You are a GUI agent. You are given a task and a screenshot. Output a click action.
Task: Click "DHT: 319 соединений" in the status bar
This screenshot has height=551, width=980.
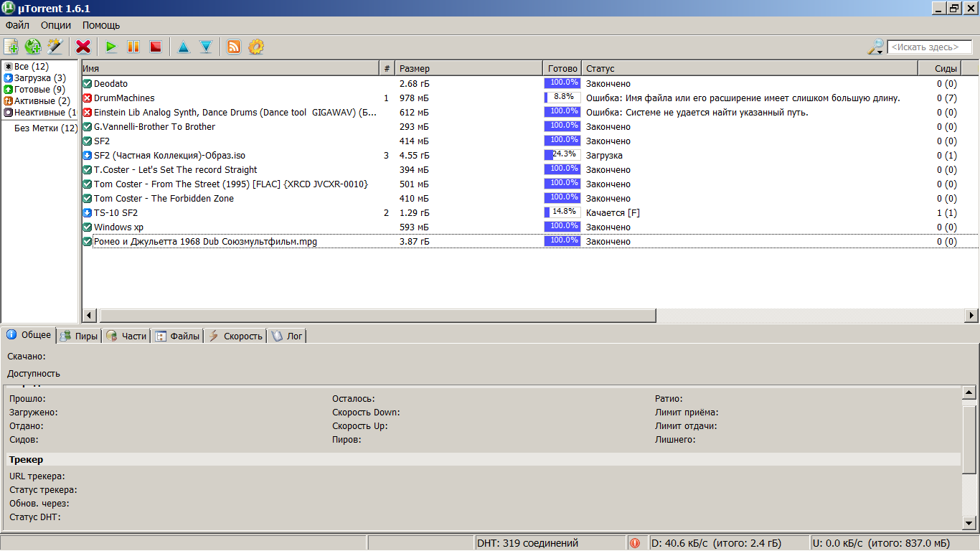(x=527, y=543)
